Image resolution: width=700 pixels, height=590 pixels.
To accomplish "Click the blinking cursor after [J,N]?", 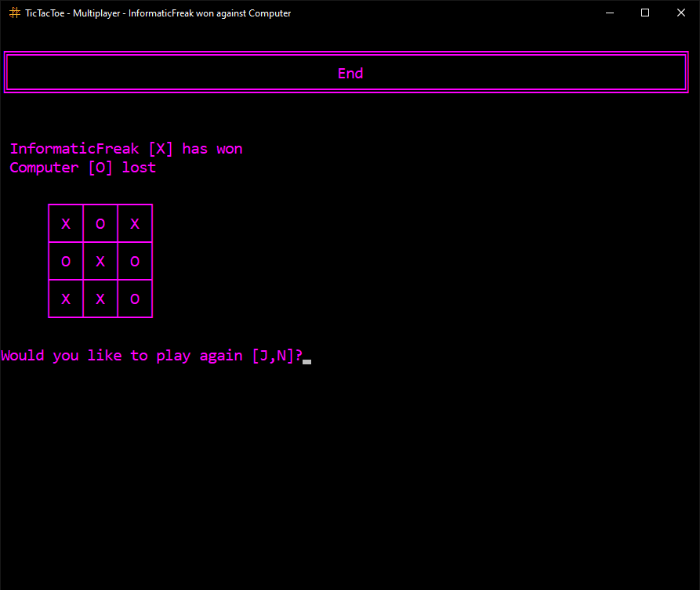I will [x=306, y=362].
